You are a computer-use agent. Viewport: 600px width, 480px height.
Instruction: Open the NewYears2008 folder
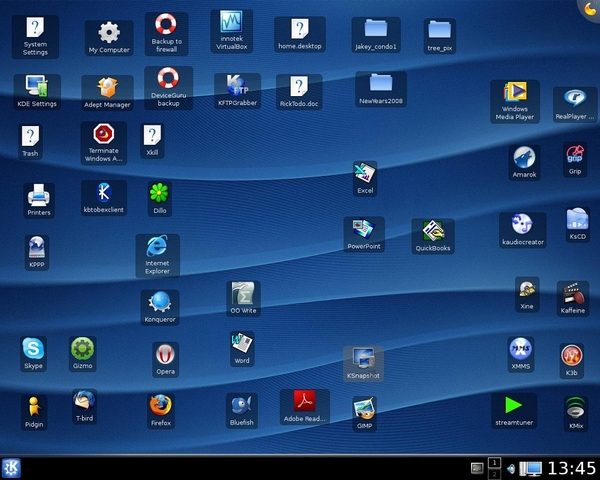[381, 89]
